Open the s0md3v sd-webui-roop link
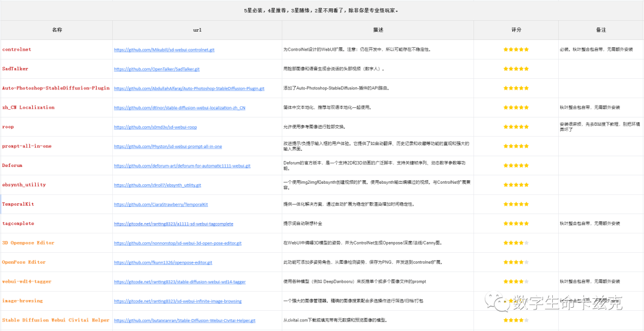This screenshot has width=644, height=331. pyautogui.click(x=156, y=127)
